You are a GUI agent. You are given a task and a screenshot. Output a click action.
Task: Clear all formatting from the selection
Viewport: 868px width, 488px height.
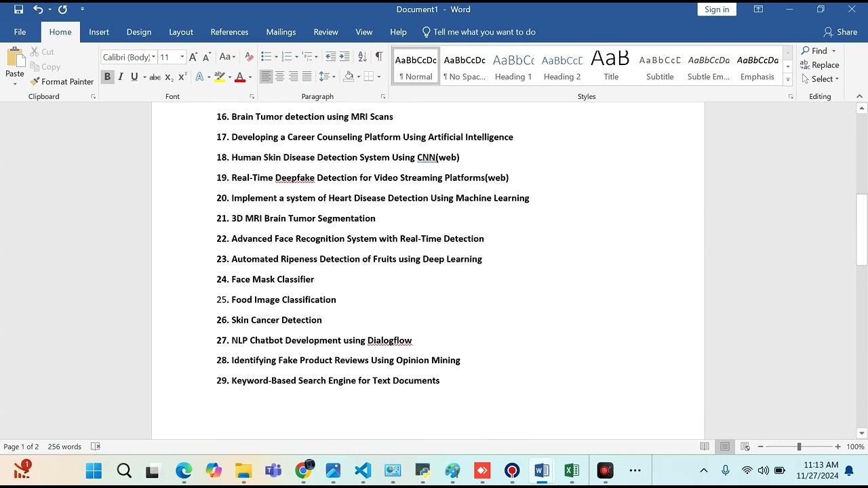pyautogui.click(x=249, y=57)
